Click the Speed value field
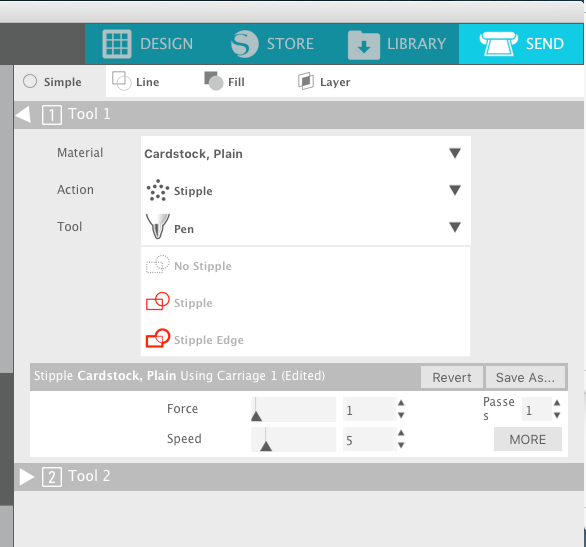This screenshot has height=547, width=586. click(x=369, y=440)
